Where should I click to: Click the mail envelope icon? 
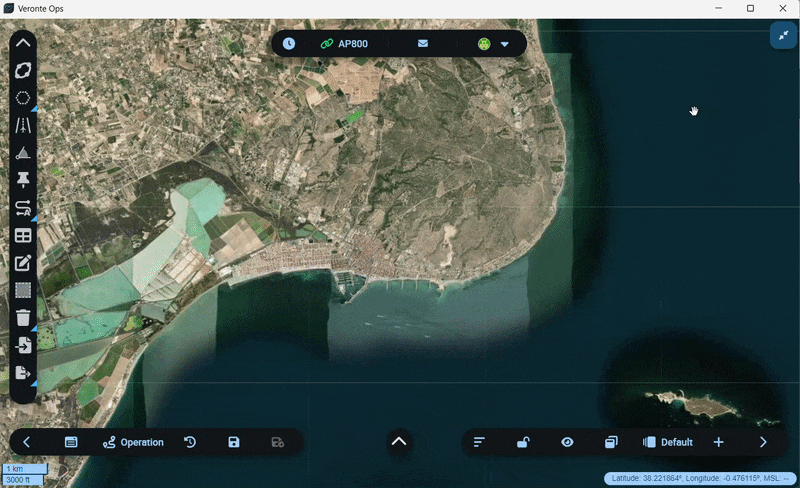[x=423, y=44]
